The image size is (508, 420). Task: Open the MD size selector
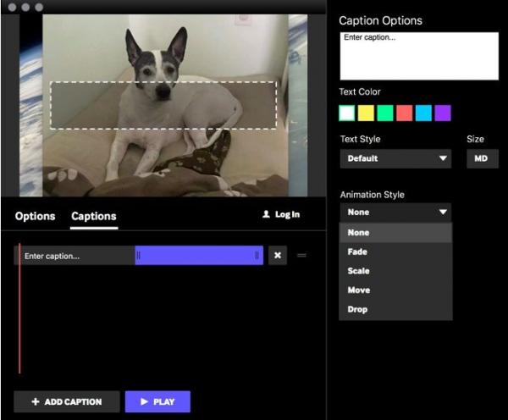click(x=482, y=158)
